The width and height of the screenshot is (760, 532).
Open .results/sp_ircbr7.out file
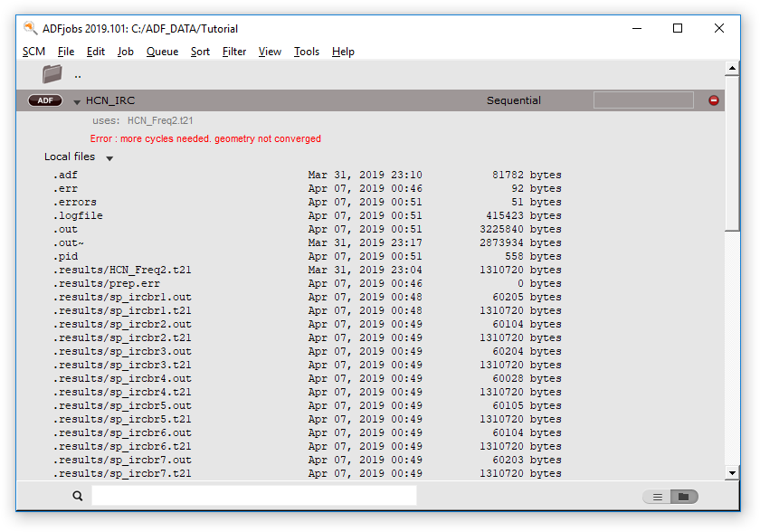click(x=122, y=460)
